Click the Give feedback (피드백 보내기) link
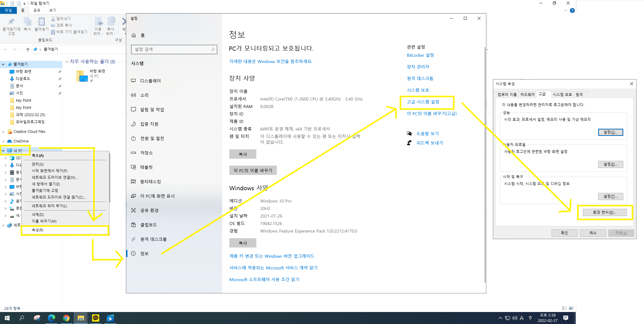 [429, 143]
